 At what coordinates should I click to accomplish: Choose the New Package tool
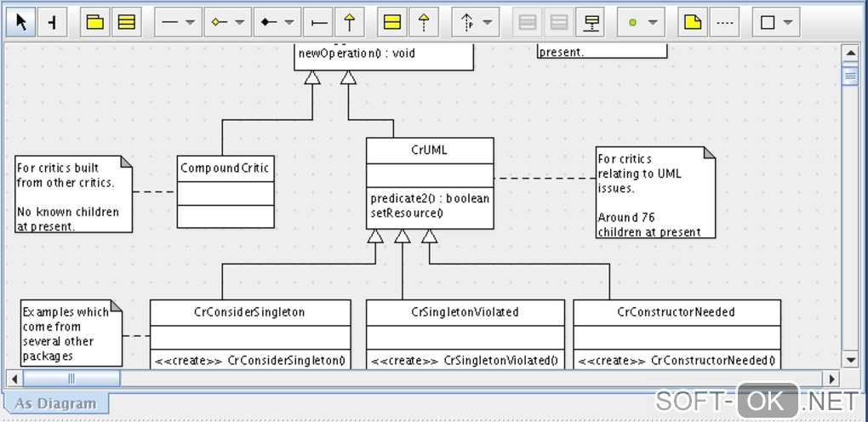coord(96,23)
